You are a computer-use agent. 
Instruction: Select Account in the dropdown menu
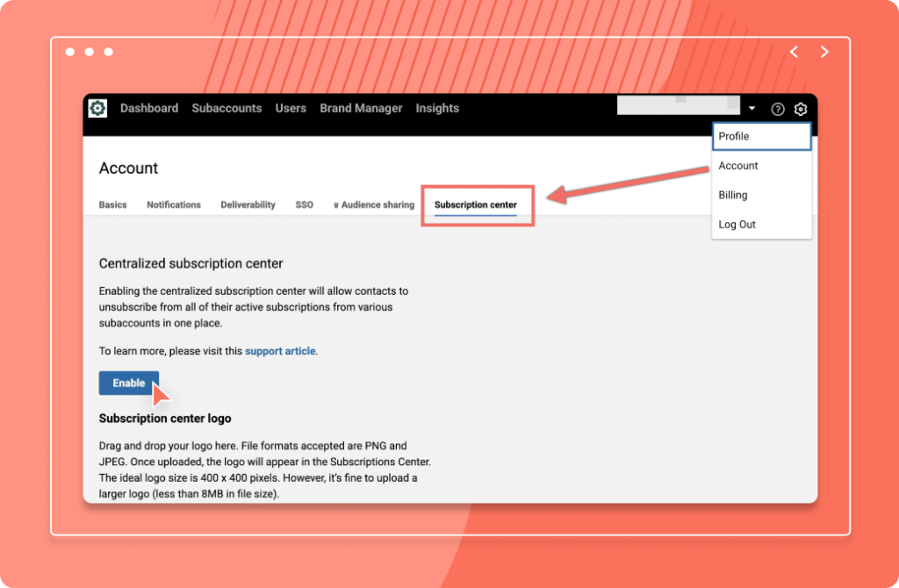(761, 166)
